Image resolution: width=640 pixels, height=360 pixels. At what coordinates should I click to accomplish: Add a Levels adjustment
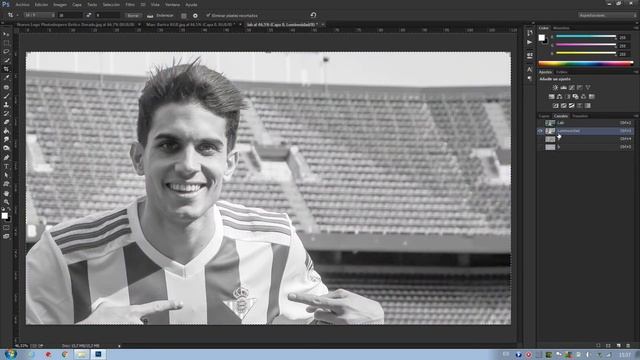563,87
